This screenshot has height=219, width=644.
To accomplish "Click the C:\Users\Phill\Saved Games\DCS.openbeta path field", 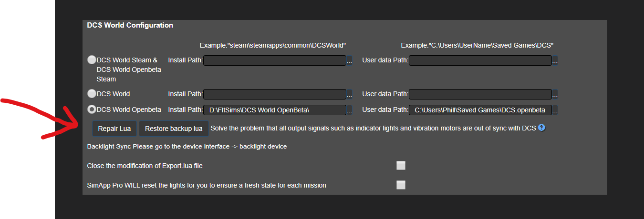I will coord(480,110).
